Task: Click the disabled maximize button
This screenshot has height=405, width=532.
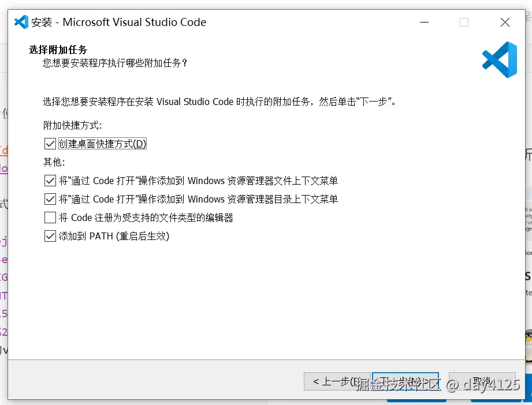Action: point(464,22)
